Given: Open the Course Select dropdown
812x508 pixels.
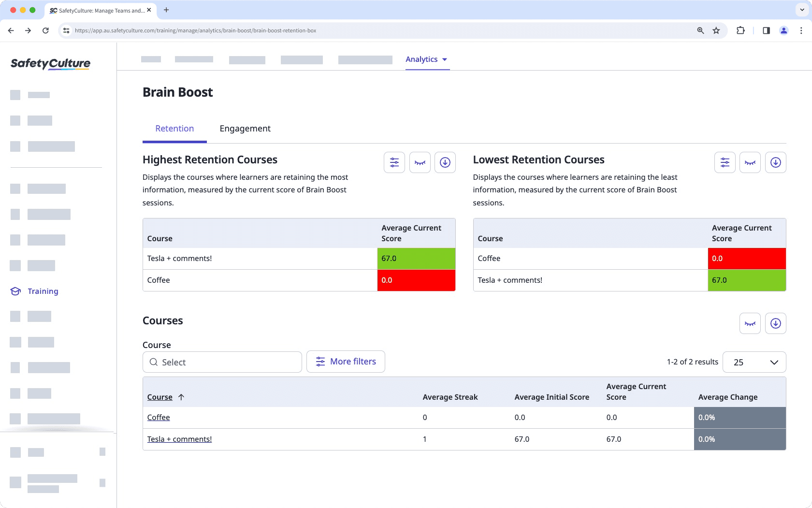Looking at the screenshot, I should tap(222, 362).
